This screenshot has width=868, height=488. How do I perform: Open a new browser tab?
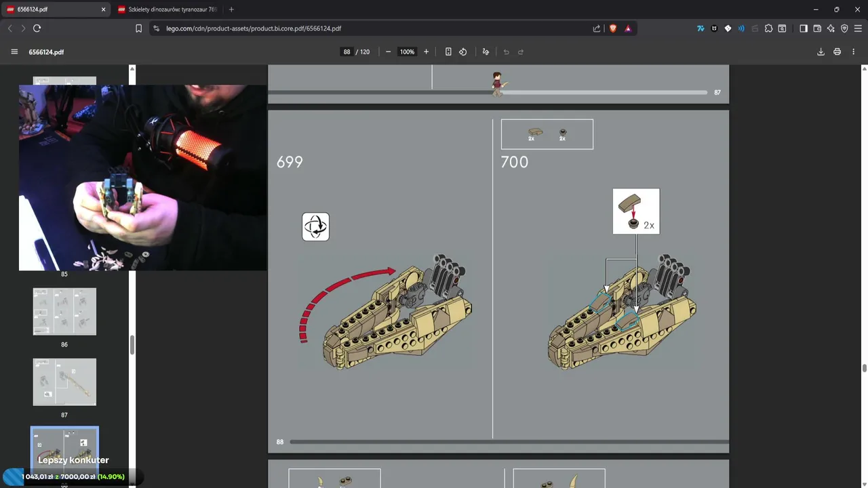231,9
